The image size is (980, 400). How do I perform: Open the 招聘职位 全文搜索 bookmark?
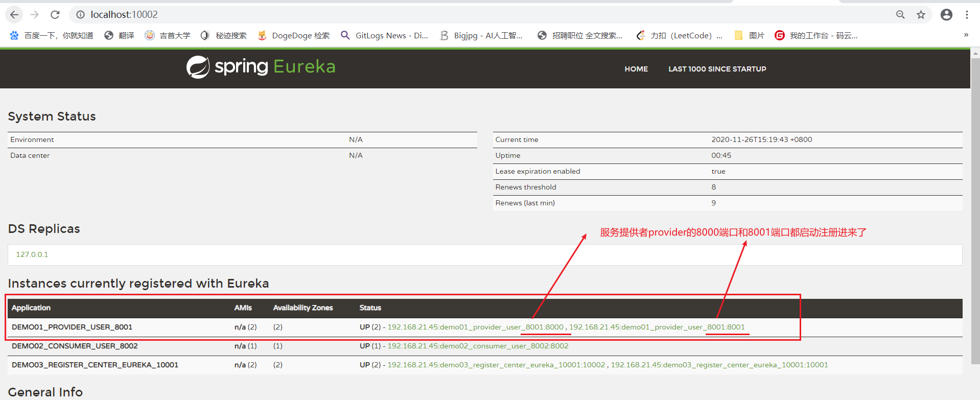click(x=580, y=35)
